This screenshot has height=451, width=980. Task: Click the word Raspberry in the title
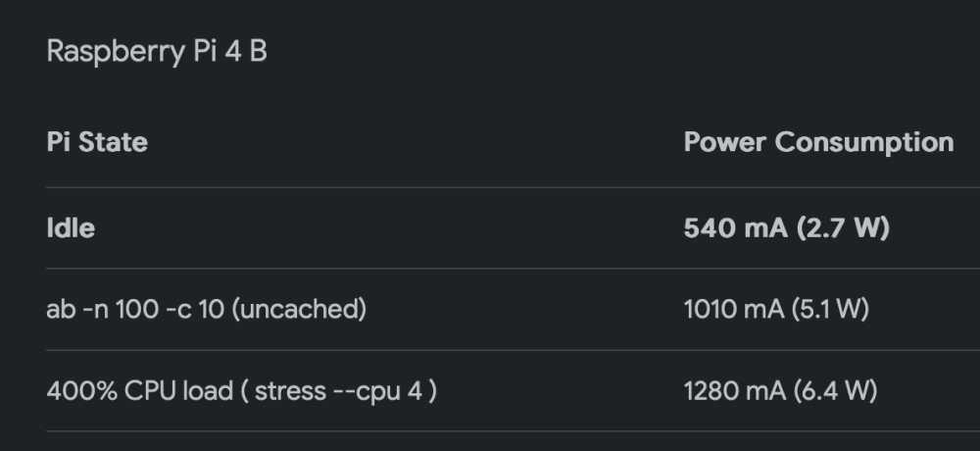coord(117,51)
